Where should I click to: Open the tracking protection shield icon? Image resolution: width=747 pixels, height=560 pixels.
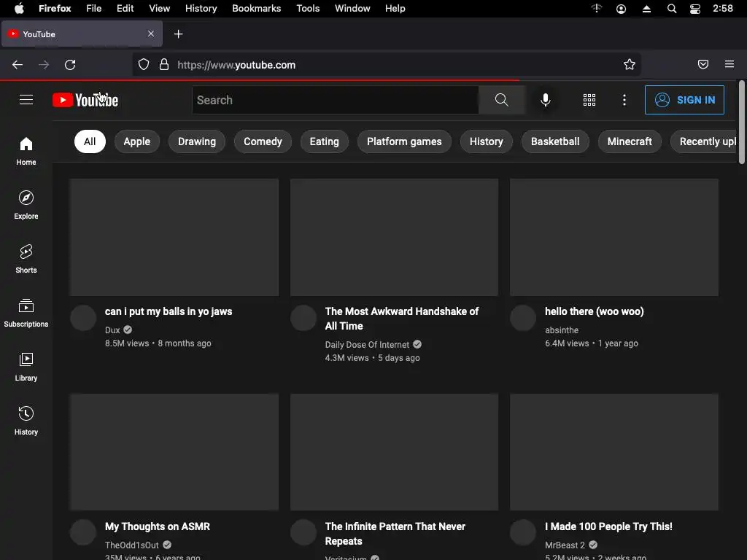point(144,65)
